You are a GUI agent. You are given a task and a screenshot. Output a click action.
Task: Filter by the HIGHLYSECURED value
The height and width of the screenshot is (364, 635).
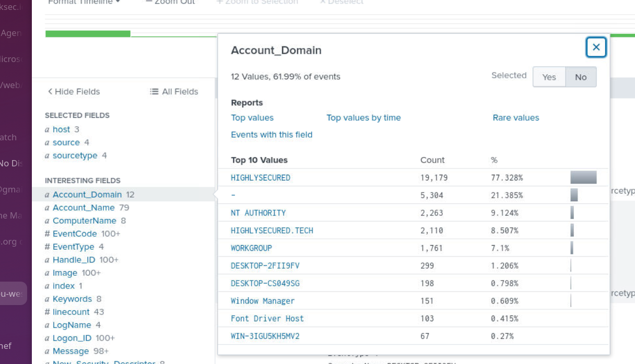tap(261, 178)
